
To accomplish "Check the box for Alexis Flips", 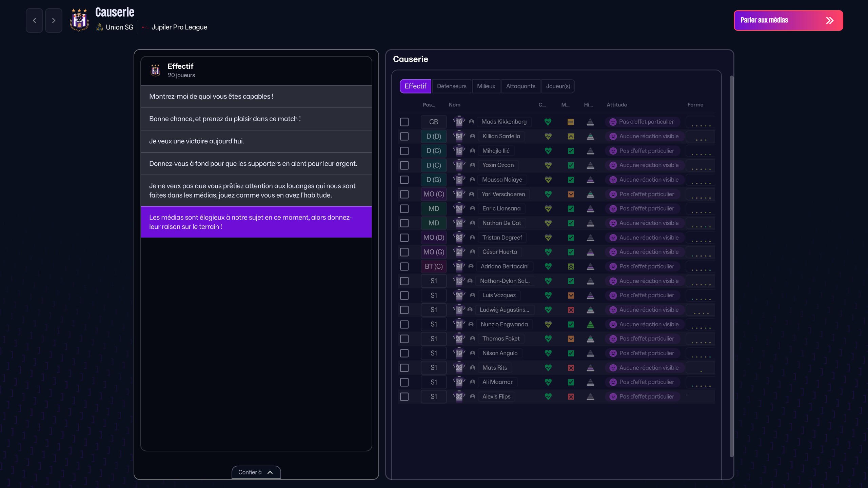I will coord(404,396).
